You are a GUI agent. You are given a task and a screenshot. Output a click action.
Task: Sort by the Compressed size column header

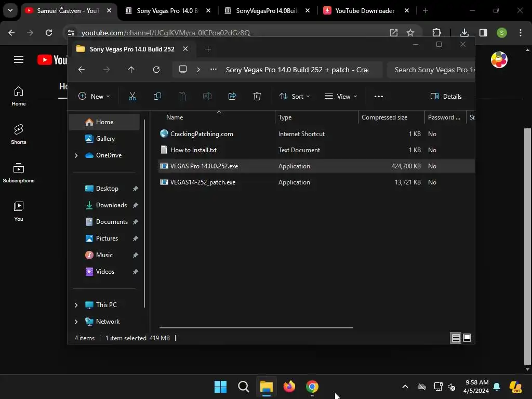click(391, 117)
